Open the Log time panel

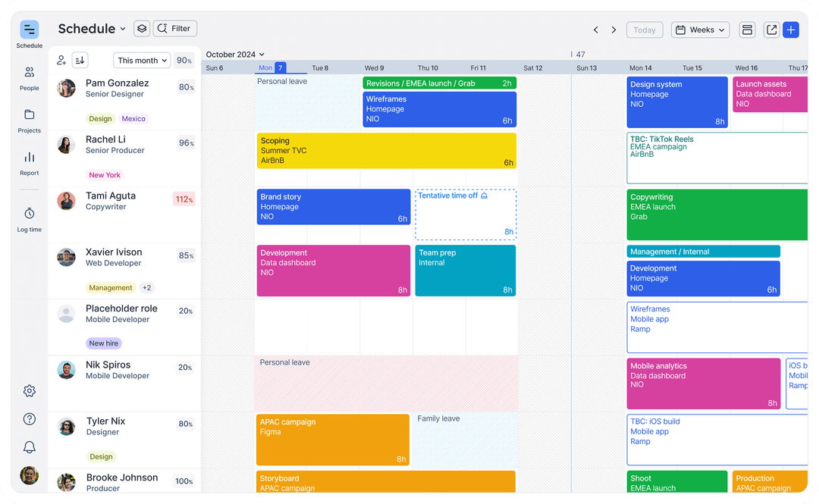pyautogui.click(x=29, y=218)
